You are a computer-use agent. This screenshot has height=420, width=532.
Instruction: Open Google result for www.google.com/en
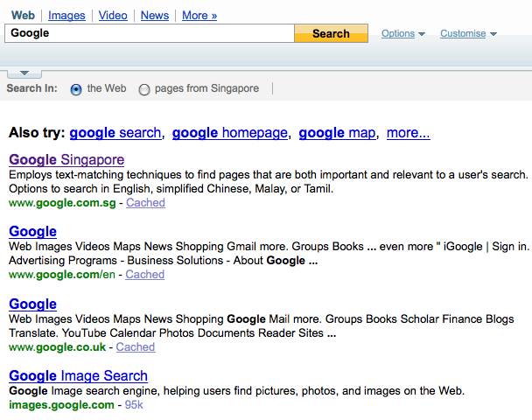tap(32, 231)
